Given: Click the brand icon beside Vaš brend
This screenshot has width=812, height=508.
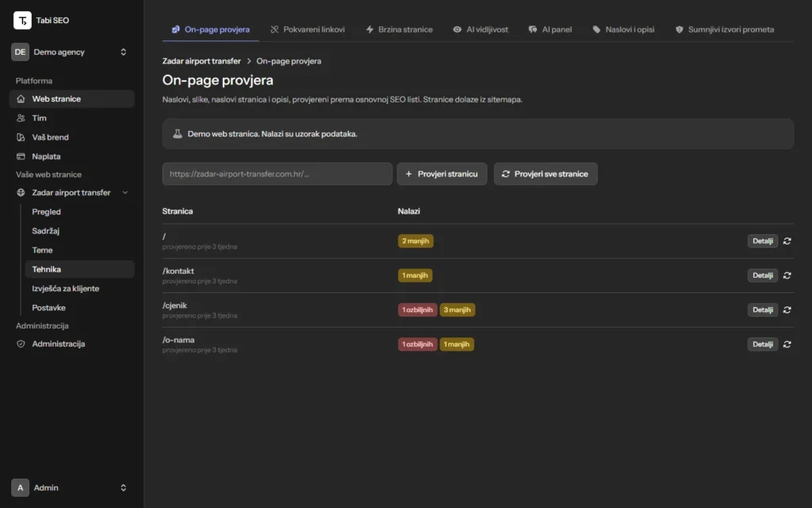Looking at the screenshot, I should point(21,137).
